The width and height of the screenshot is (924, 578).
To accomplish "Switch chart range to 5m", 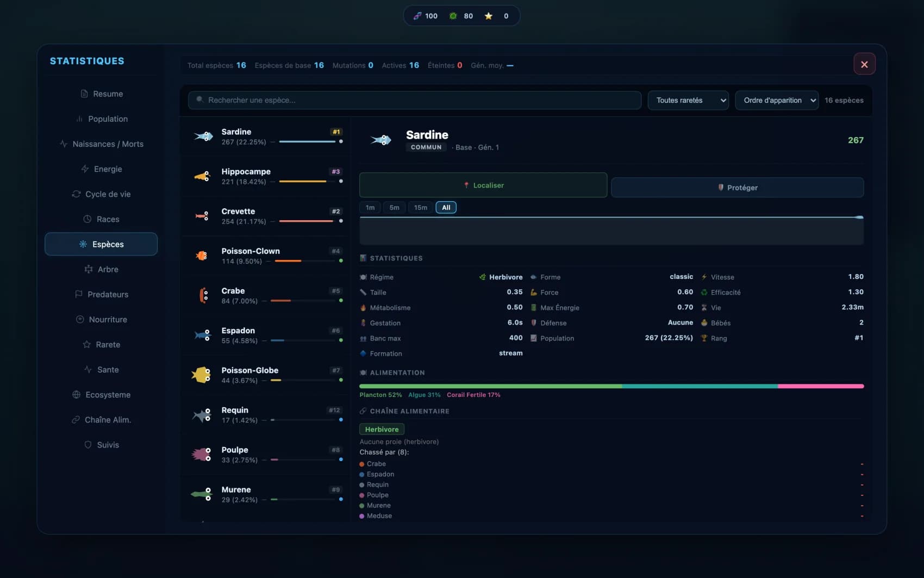I will [394, 207].
